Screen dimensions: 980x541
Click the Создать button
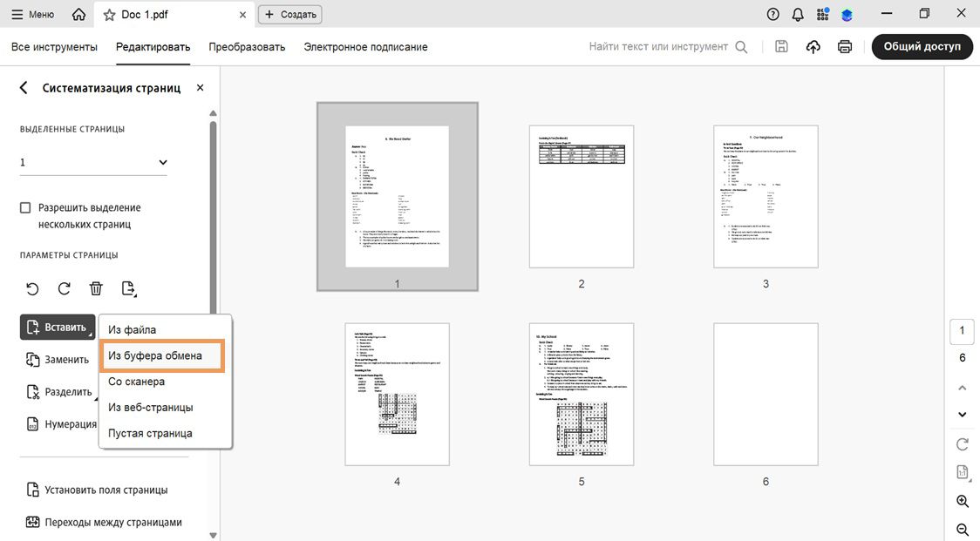290,14
